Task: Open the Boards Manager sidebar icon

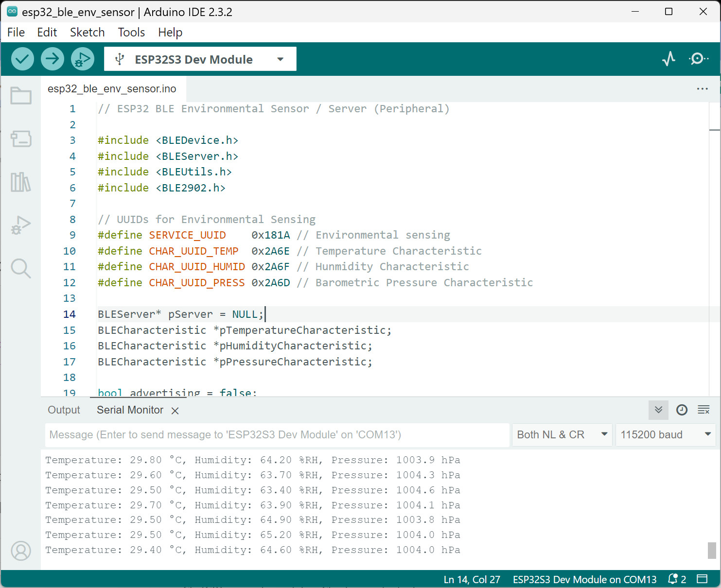Action: click(21, 139)
